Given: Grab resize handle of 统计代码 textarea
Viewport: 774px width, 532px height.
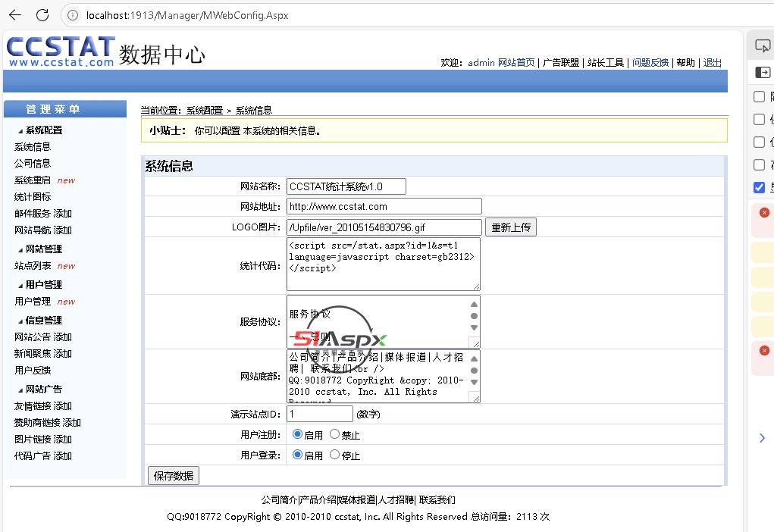Looking at the screenshot, I should (476, 286).
